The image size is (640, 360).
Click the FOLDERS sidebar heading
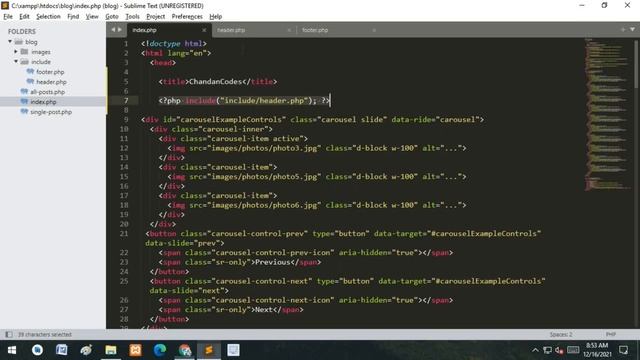[22, 31]
